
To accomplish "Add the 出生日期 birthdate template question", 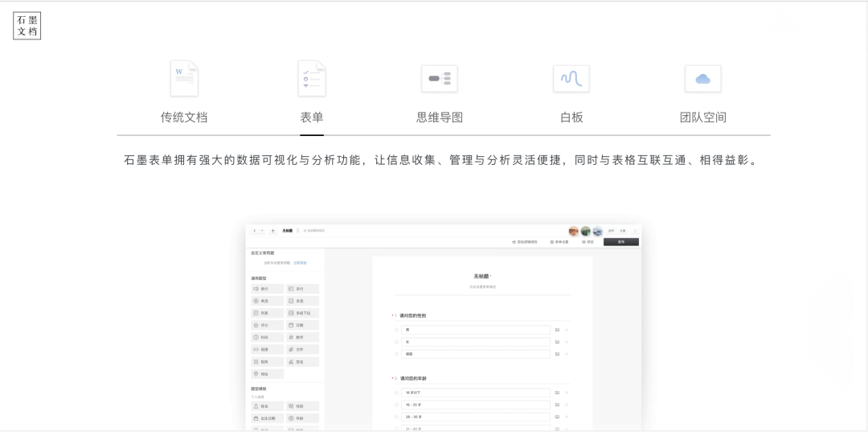I will tap(268, 418).
